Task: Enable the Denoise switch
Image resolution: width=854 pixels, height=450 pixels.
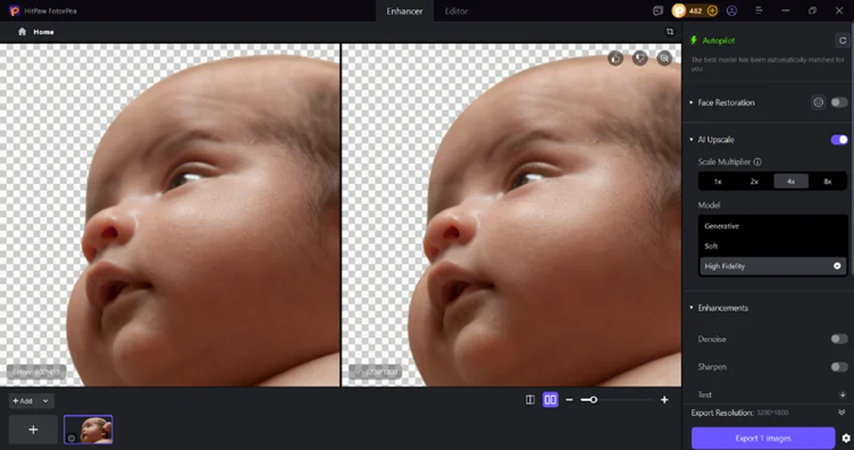Action: click(x=839, y=339)
